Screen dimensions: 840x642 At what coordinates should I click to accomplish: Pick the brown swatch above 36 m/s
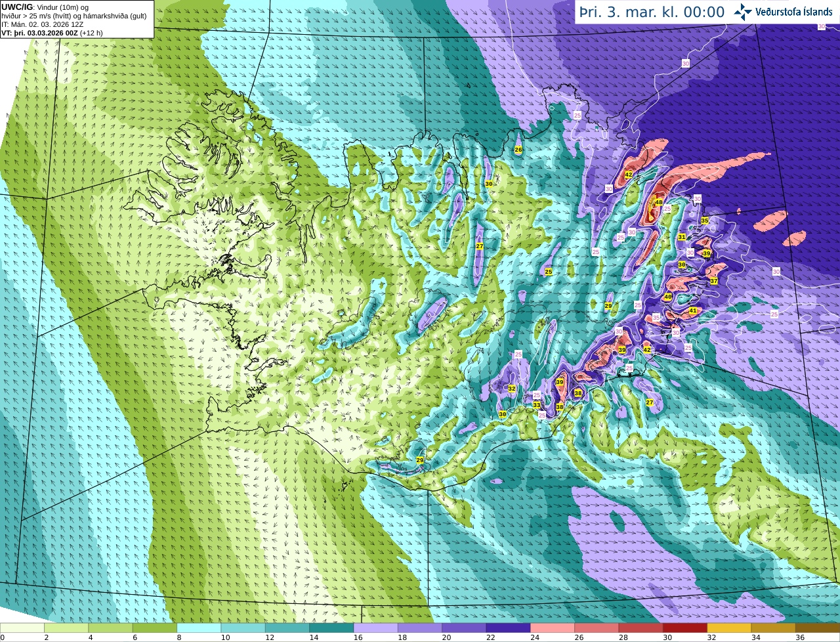pyautogui.click(x=818, y=628)
